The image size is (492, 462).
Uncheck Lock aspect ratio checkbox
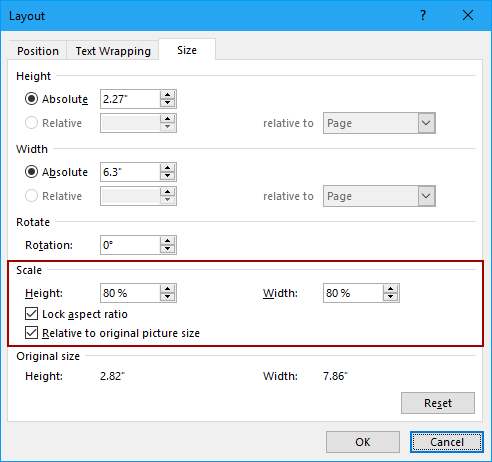click(x=31, y=314)
